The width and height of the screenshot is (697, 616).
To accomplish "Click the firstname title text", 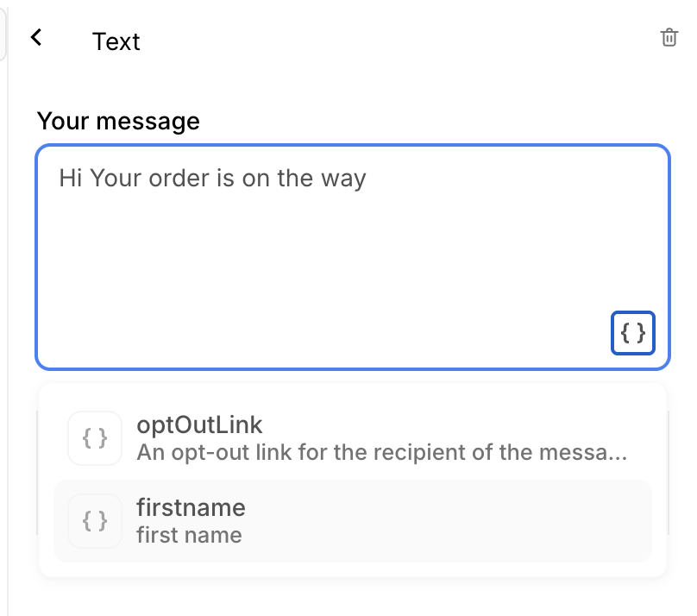I will [191, 506].
